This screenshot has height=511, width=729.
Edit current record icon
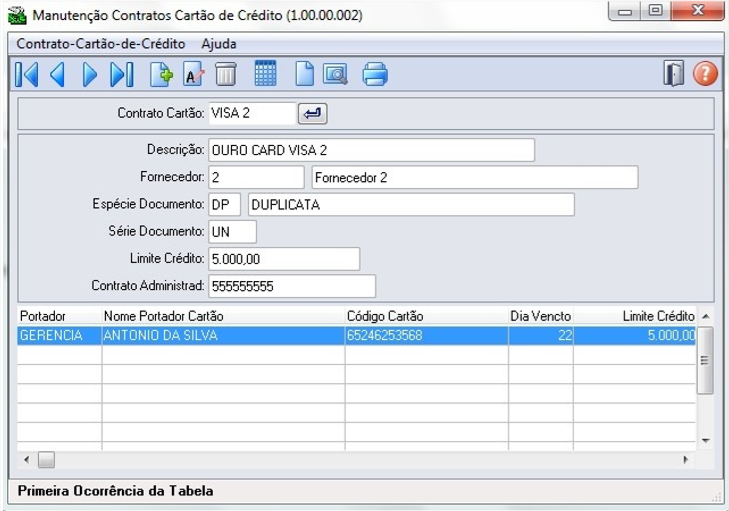click(193, 74)
